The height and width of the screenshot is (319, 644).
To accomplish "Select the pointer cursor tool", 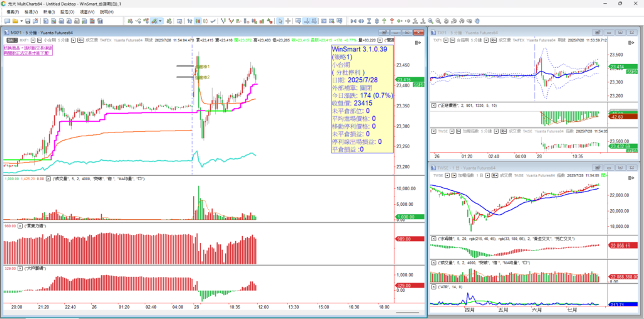I will pyautogui.click(x=280, y=21).
